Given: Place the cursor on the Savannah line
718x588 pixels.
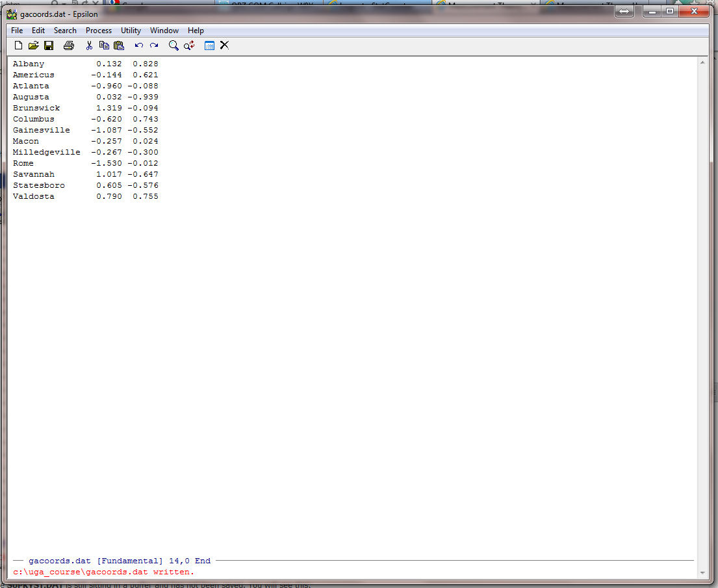Looking at the screenshot, I should [x=34, y=174].
